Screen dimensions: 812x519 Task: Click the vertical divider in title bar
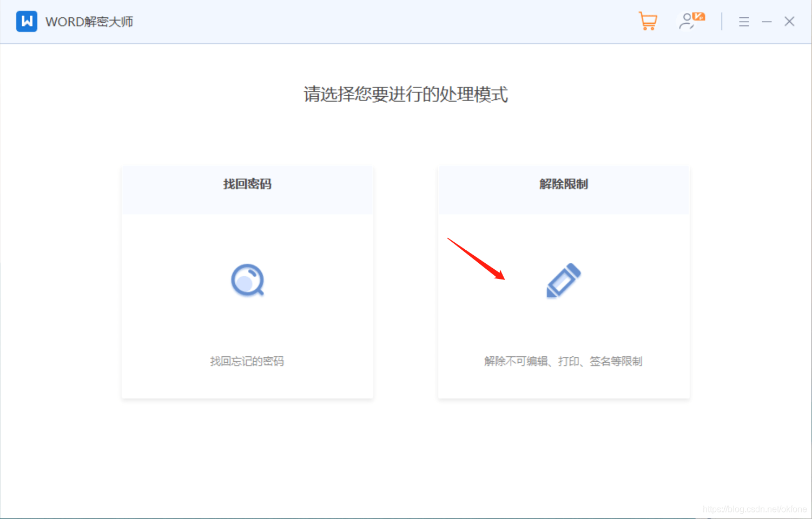point(722,22)
